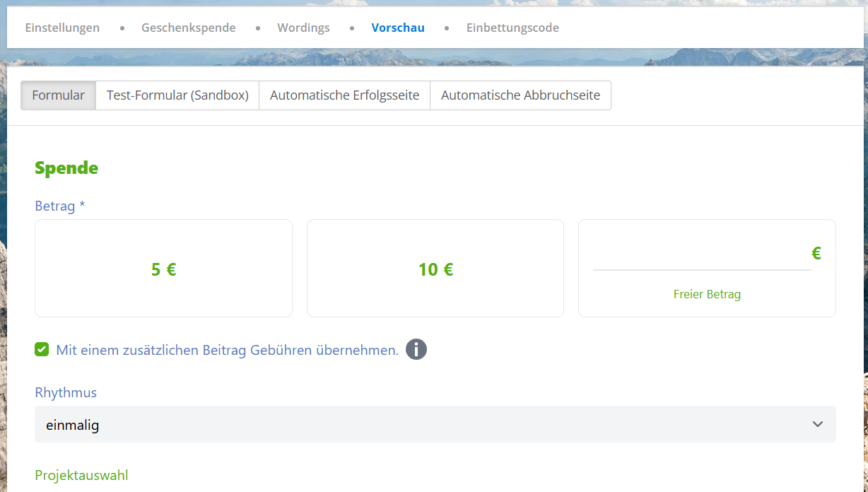The height and width of the screenshot is (492, 868).
Task: Choose the 10 € donation amount
Action: pyautogui.click(x=435, y=269)
